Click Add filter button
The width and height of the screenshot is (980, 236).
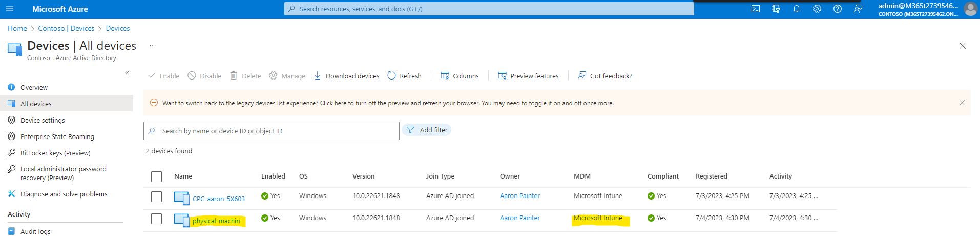point(427,130)
